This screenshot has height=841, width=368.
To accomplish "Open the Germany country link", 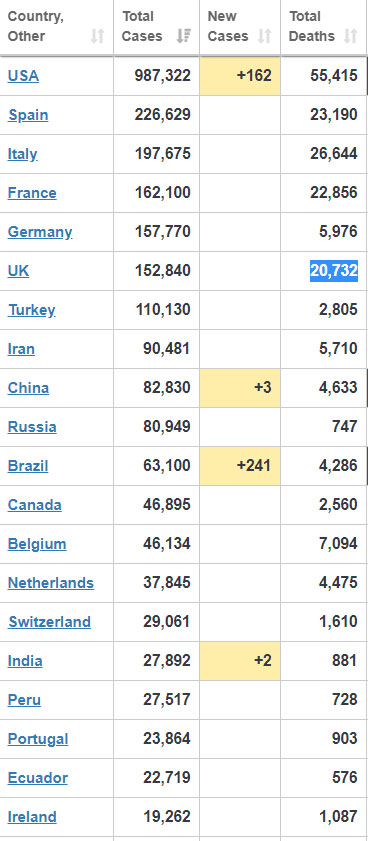I will point(40,232).
